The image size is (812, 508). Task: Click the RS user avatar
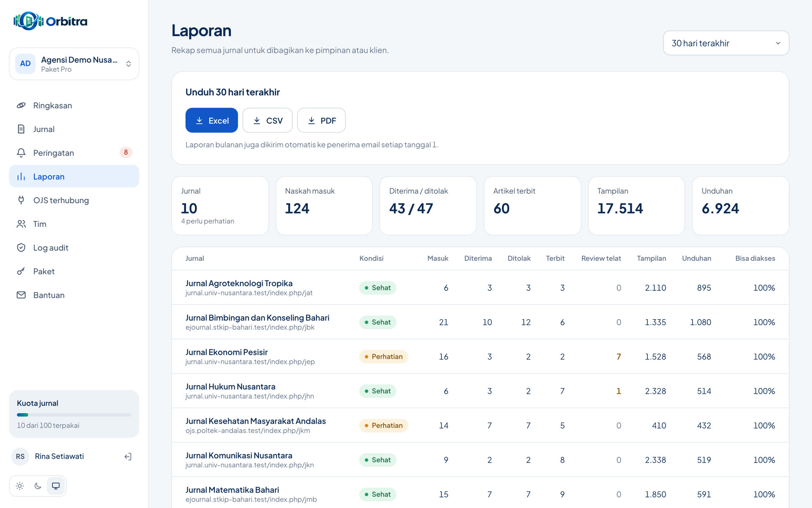click(20, 456)
